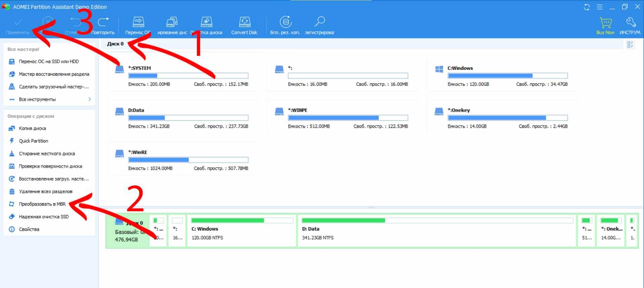Select C: Windows block in disk map
Screen dimensions: 644x288
point(241,231)
